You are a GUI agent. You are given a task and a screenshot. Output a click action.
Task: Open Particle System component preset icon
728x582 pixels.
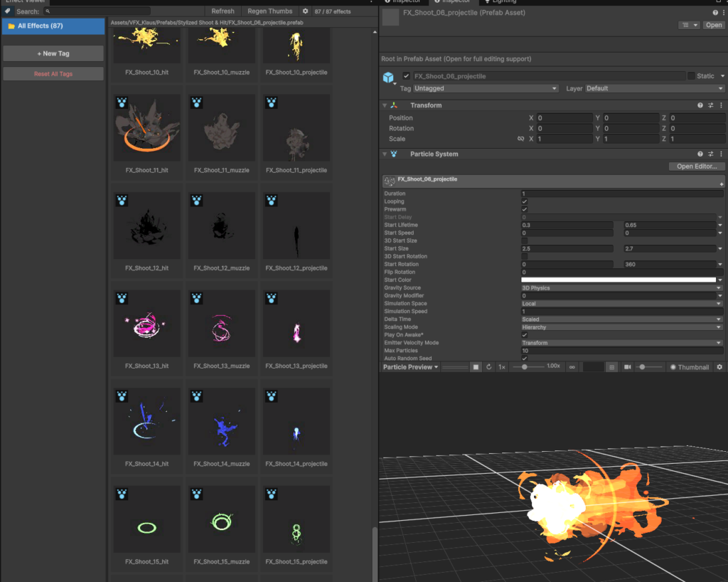(711, 154)
